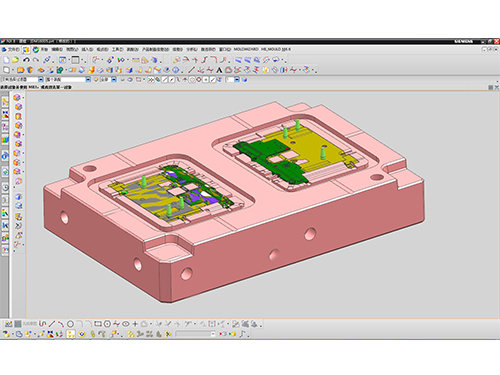This screenshot has width=500, height=375.
Task: Click the Redo arrow icon
Action: click(x=36, y=60)
